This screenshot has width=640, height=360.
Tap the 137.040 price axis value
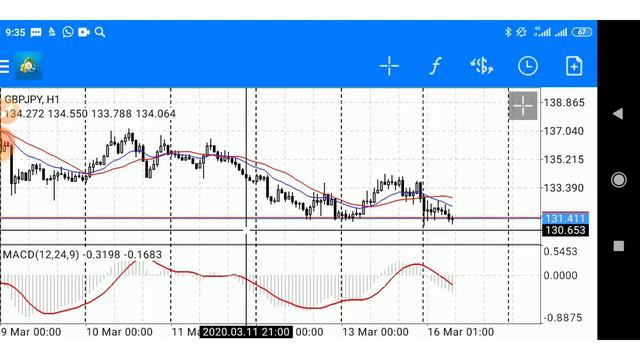564,131
